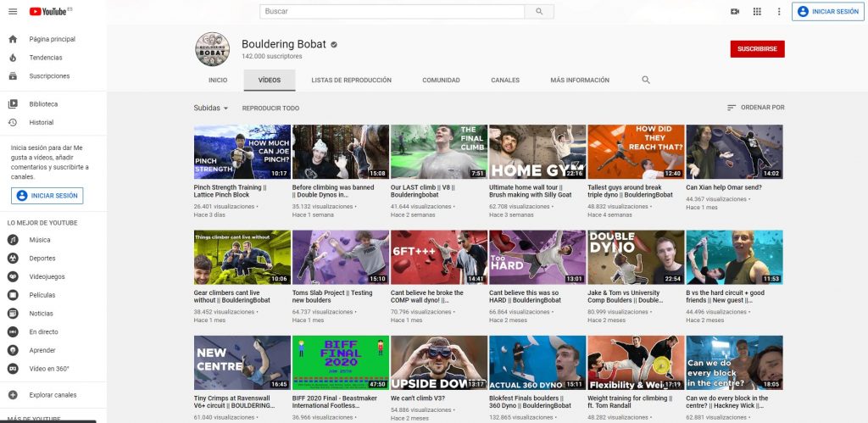
Task: Click the red Suscribirse button
Action: [757, 49]
